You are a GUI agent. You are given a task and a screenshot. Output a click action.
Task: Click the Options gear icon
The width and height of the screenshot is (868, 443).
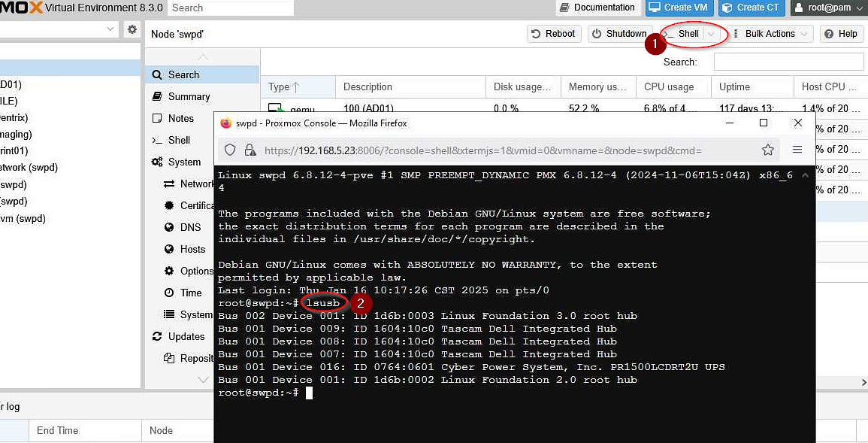pos(169,271)
